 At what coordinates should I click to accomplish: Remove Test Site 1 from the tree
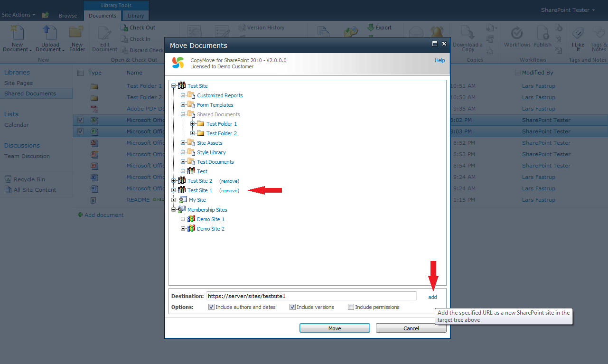[229, 190]
